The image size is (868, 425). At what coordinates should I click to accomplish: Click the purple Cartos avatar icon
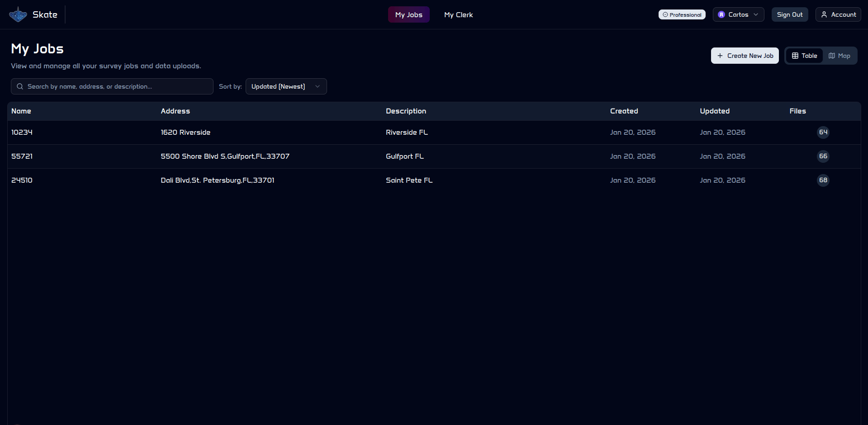[x=721, y=14]
